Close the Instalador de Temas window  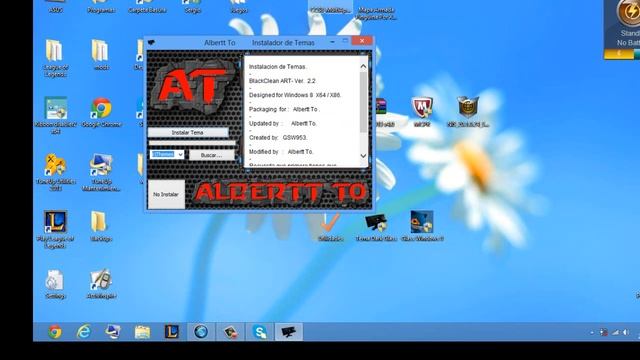tap(362, 41)
